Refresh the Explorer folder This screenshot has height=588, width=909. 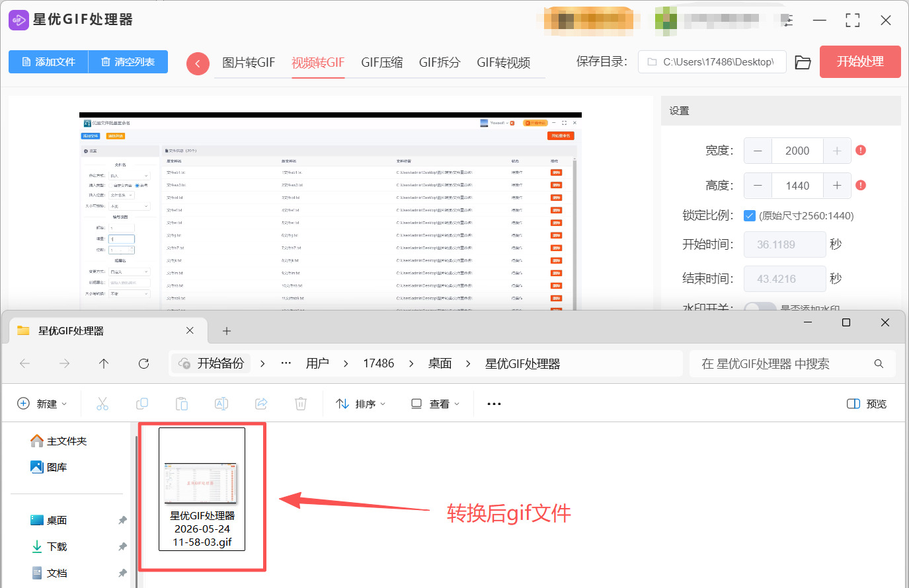(x=143, y=363)
